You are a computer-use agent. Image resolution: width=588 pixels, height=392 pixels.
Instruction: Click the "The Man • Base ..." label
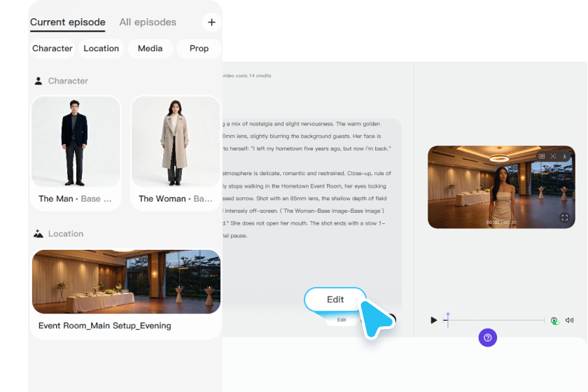[x=75, y=199]
